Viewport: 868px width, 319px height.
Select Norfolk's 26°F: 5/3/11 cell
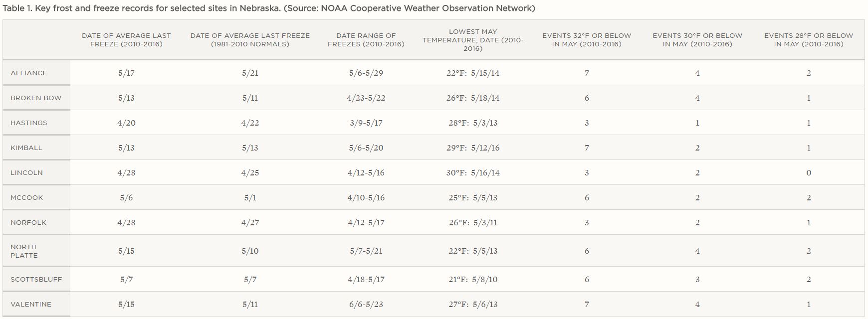point(473,222)
